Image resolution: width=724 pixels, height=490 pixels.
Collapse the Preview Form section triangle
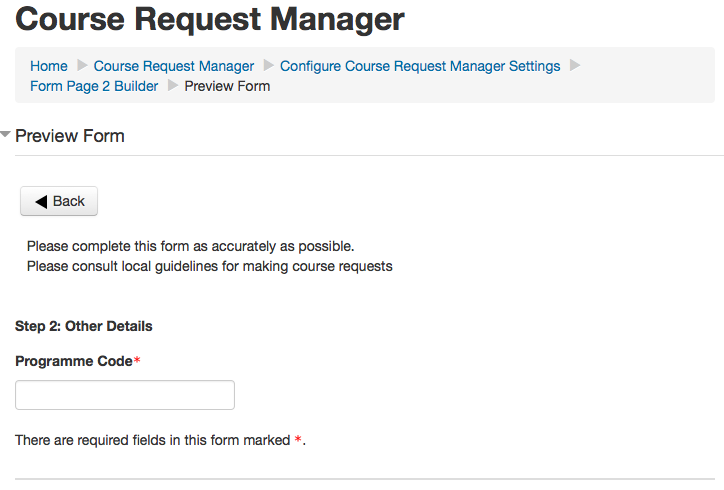[6, 134]
